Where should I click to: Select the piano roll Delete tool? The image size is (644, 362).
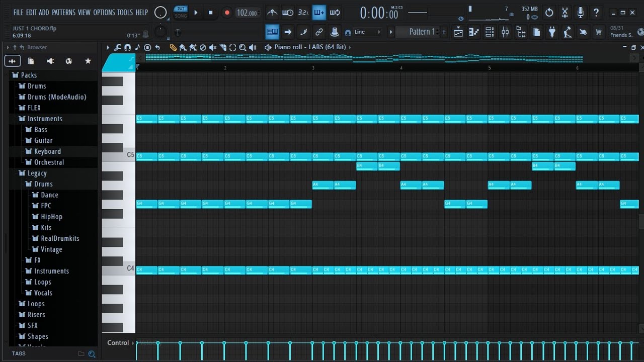(203, 47)
